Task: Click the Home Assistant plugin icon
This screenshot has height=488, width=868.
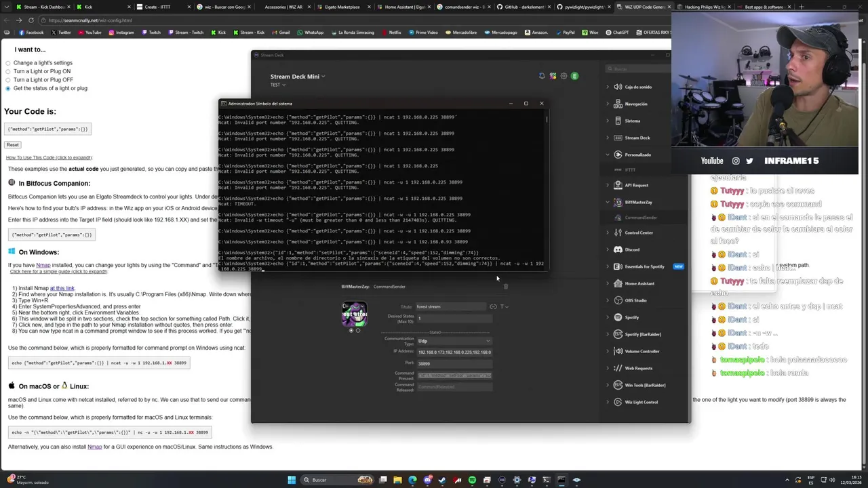Action: point(618,283)
